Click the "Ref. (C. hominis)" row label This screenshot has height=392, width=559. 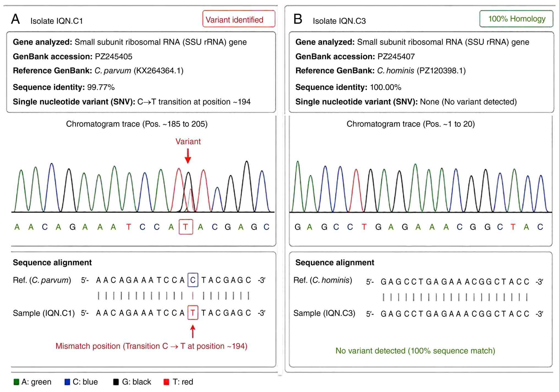pyautogui.click(x=323, y=280)
